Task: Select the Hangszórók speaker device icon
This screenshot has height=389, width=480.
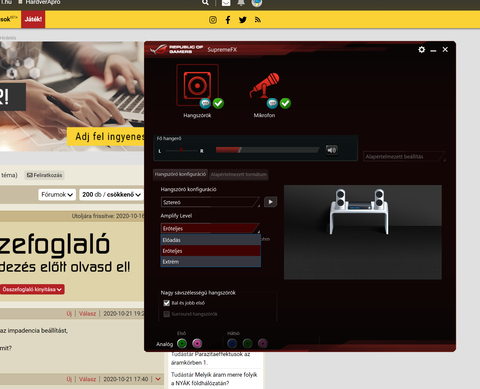Action: click(197, 85)
